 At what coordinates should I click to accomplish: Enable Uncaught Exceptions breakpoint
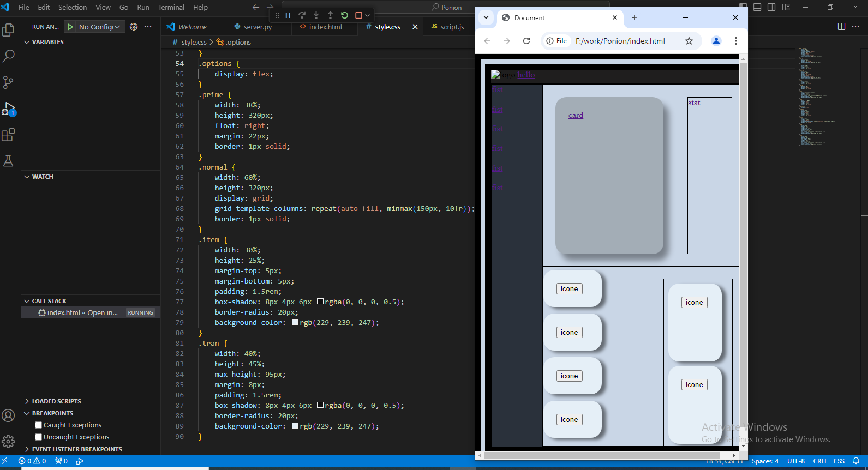39,437
